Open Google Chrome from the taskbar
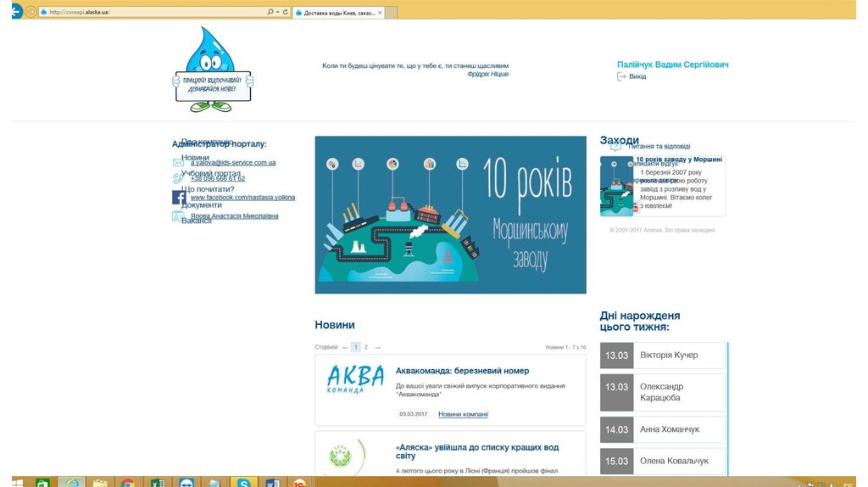The image size is (868, 487). (x=128, y=483)
